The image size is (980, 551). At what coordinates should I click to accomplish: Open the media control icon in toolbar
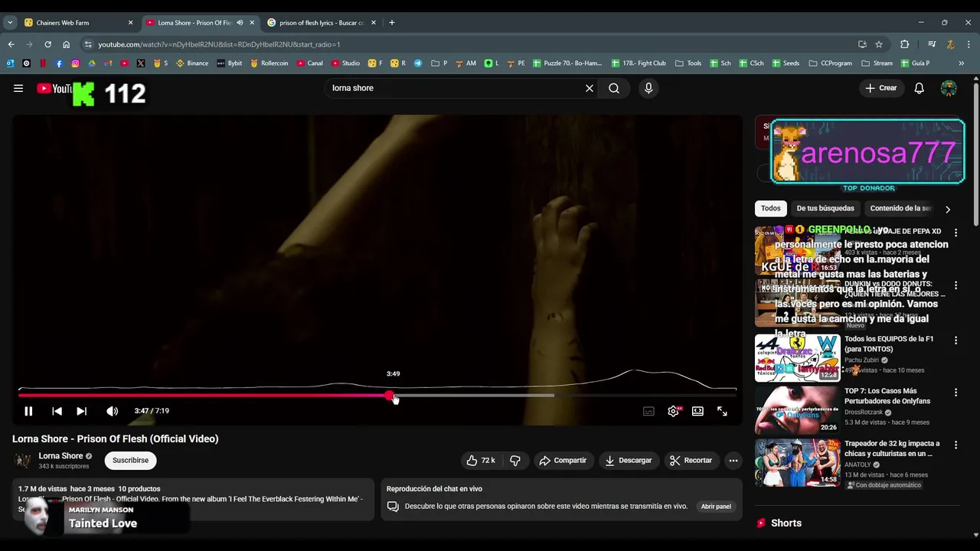coord(932,44)
